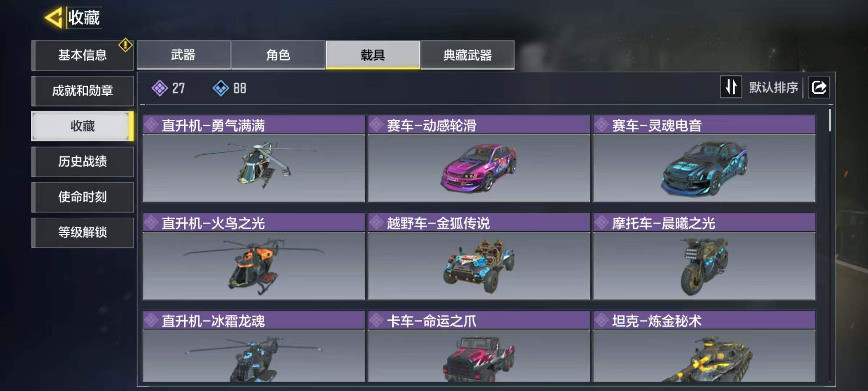
Task: Click the blue rare rarity icon showing 88
Action: 221,88
